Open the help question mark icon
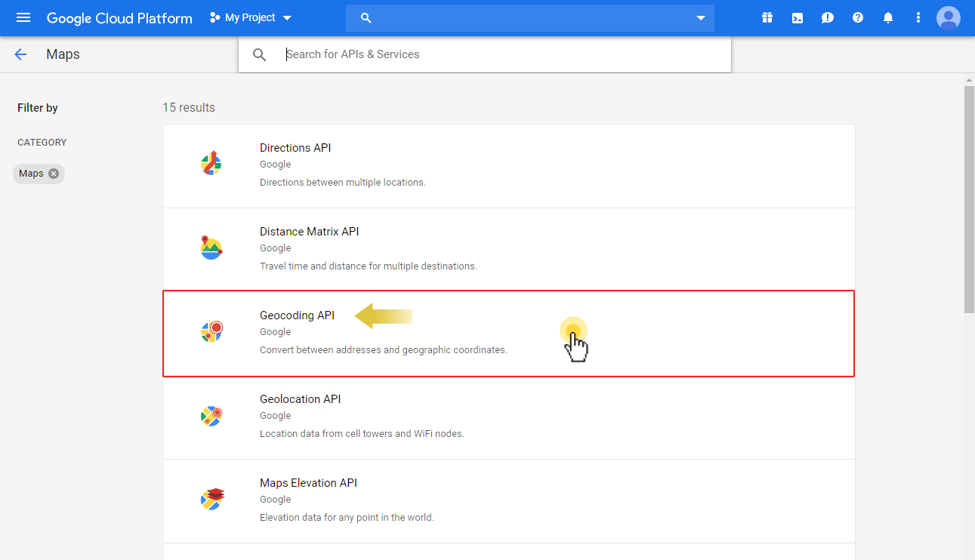Image resolution: width=975 pixels, height=560 pixels. point(858,17)
